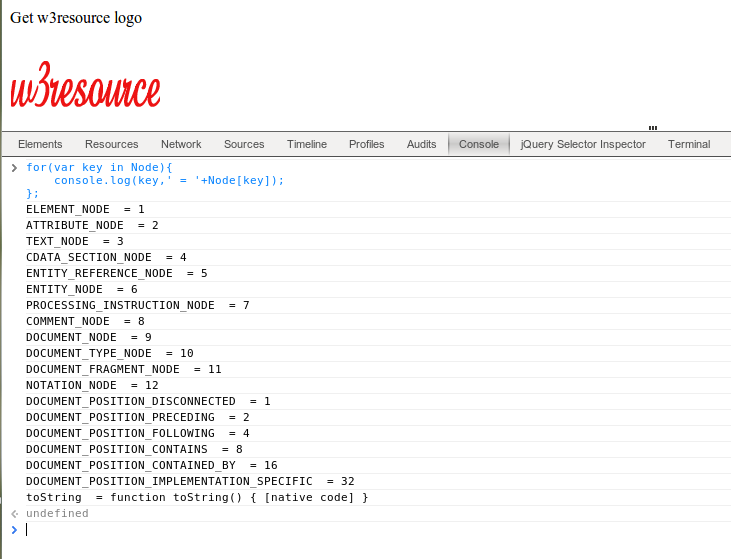Select the Audits tab
This screenshot has height=559, width=731.
click(421, 144)
